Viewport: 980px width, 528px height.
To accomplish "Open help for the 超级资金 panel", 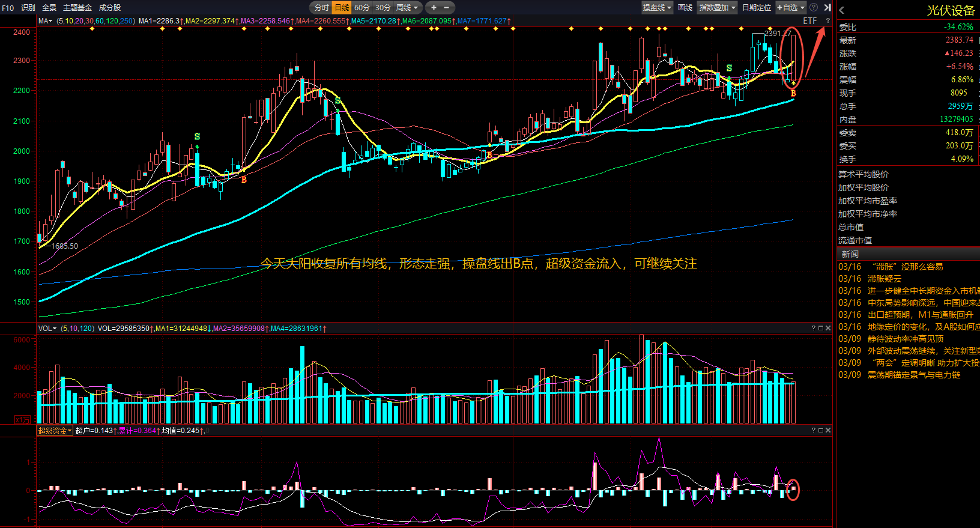I will 814,430.
